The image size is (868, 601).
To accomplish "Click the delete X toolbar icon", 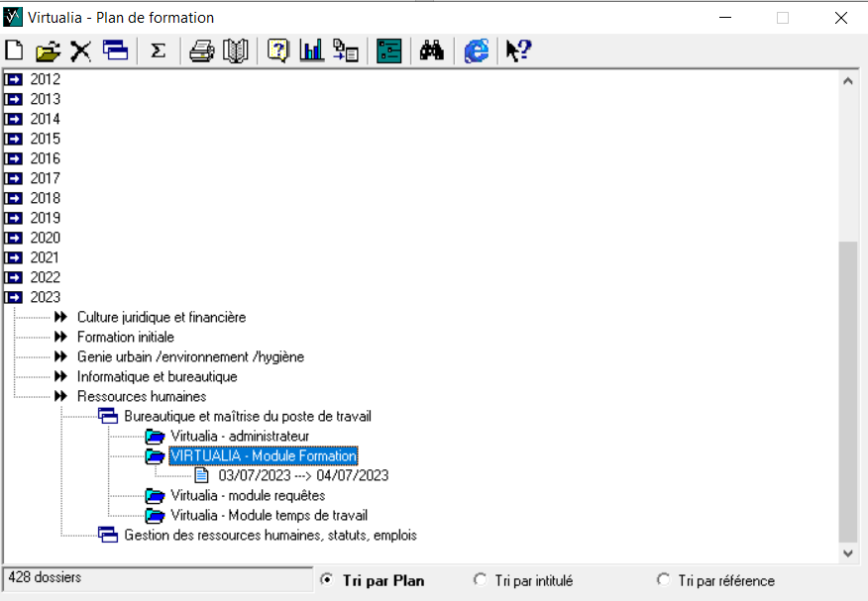I will coord(80,51).
